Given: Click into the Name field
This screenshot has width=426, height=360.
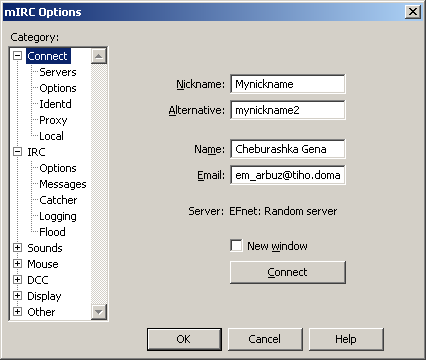Looking at the screenshot, I should [x=288, y=149].
